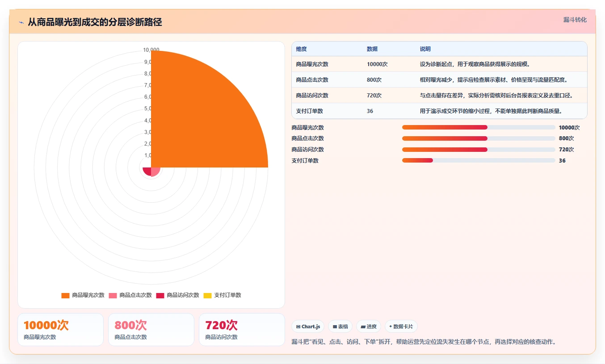Click the 数据 column header
Screen dimensions: 605x364
click(x=372, y=49)
